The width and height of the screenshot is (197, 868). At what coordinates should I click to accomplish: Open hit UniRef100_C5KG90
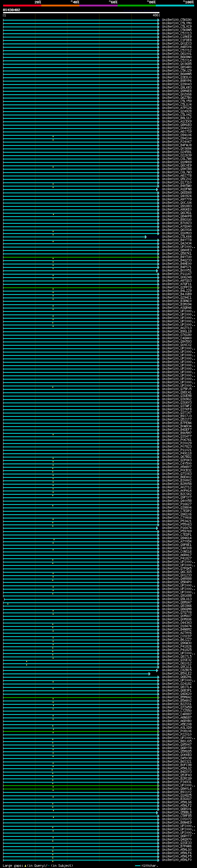point(177,20)
